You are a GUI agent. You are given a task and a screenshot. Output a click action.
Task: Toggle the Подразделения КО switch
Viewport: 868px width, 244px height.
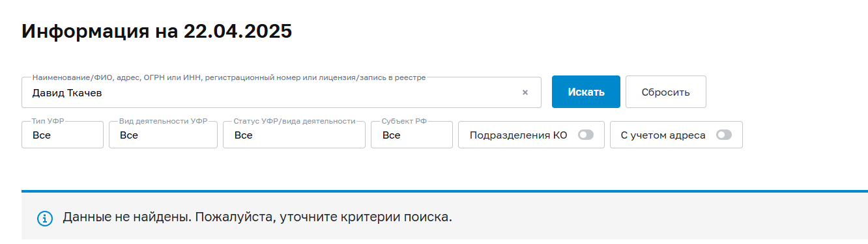click(x=586, y=135)
